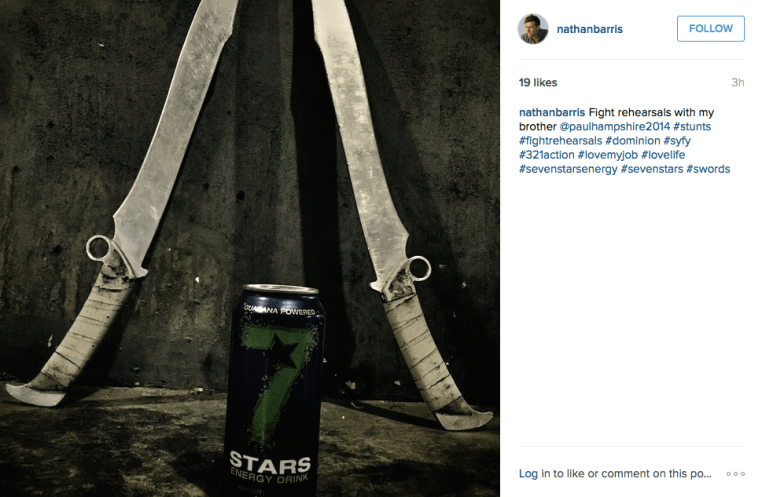Viewport: 762px width, 497px height.
Task: Open the #lovelife hashtag
Action: point(663,154)
